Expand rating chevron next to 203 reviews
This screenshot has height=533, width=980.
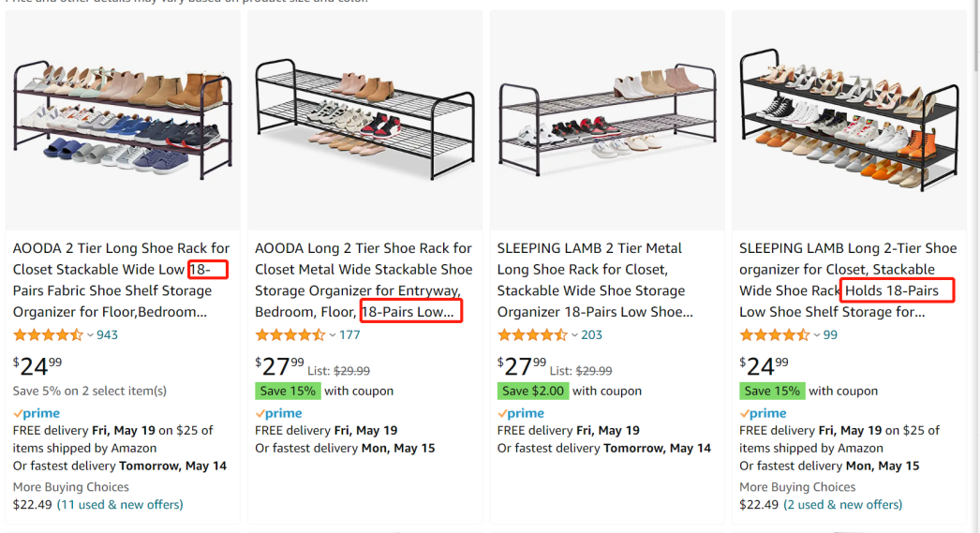tap(574, 335)
